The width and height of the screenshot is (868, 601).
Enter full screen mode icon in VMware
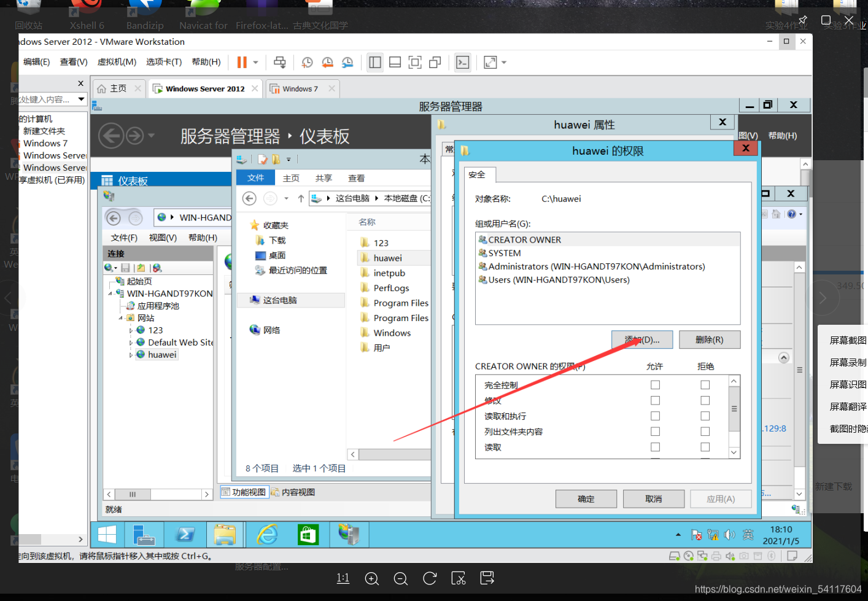(x=415, y=62)
